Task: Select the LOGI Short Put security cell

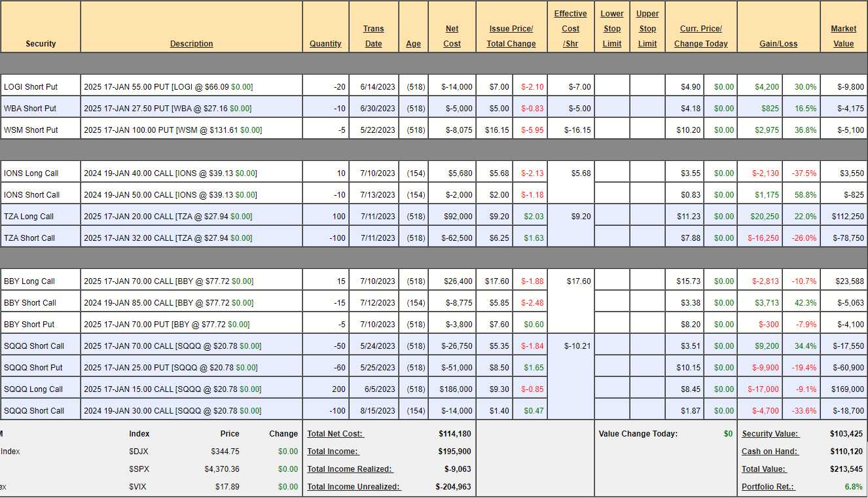Action: 30,87
